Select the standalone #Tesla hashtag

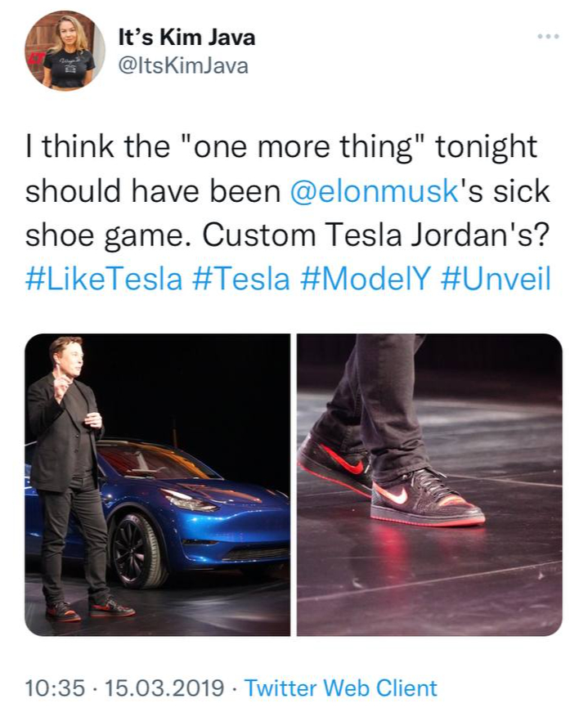click(x=241, y=279)
